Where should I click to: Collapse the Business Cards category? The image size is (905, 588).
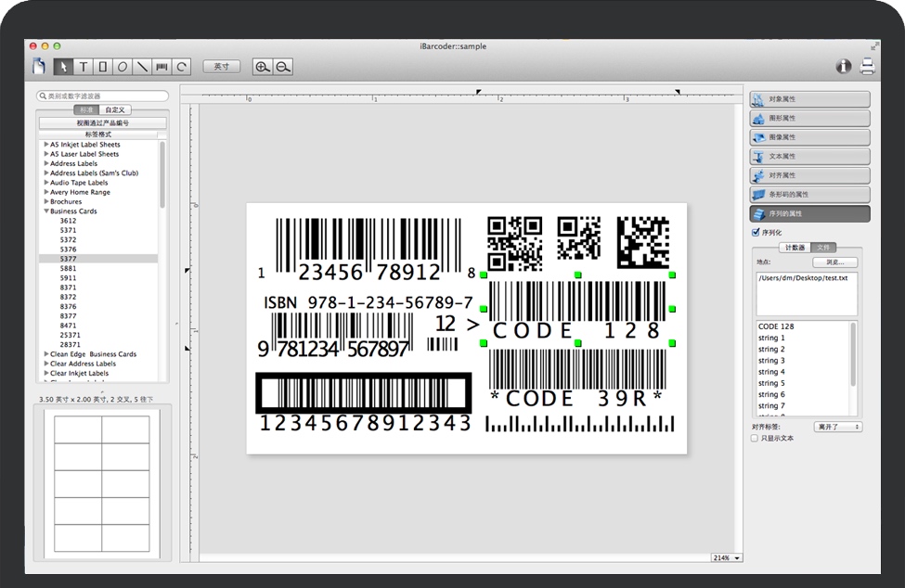pos(46,211)
